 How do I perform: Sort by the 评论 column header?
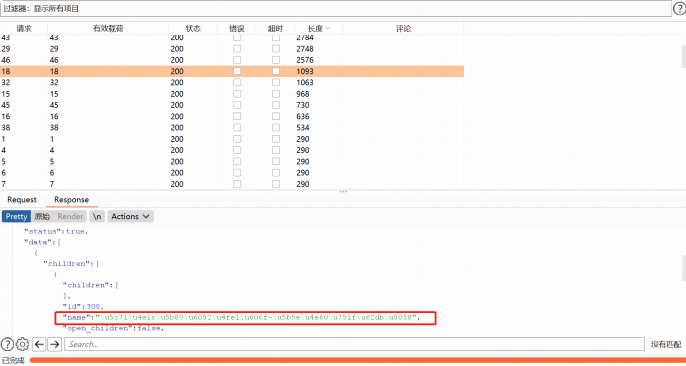point(403,28)
